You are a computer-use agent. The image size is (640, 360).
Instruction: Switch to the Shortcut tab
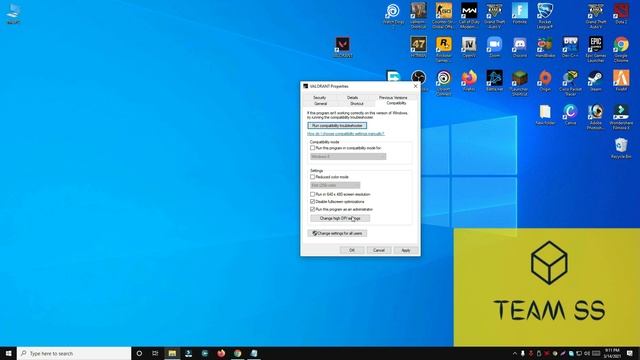(x=357, y=104)
